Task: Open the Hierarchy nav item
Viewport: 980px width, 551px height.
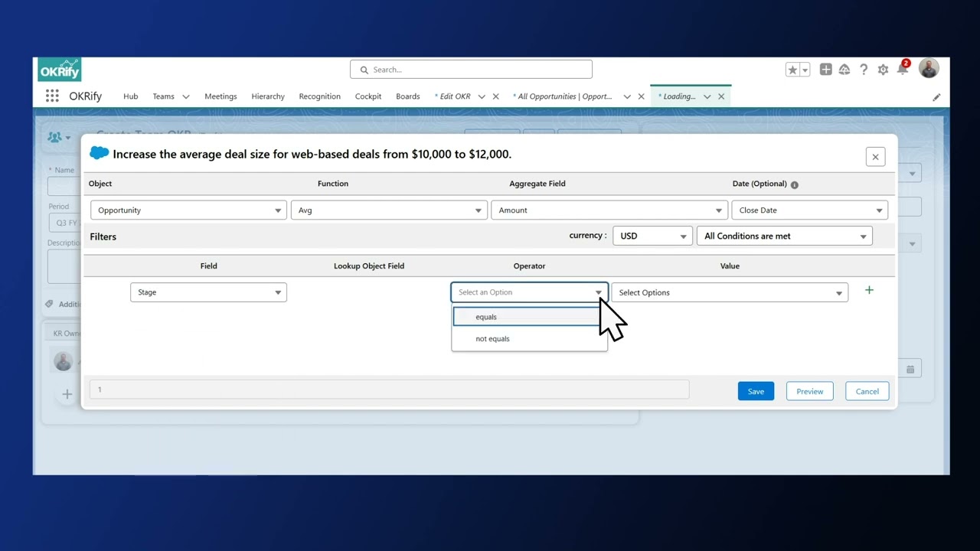Action: point(268,96)
